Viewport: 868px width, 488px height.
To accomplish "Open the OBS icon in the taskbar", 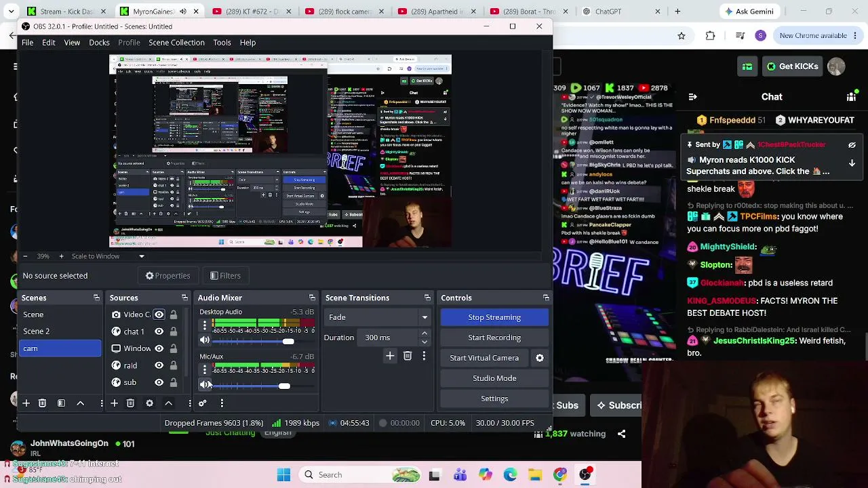I will click(585, 474).
